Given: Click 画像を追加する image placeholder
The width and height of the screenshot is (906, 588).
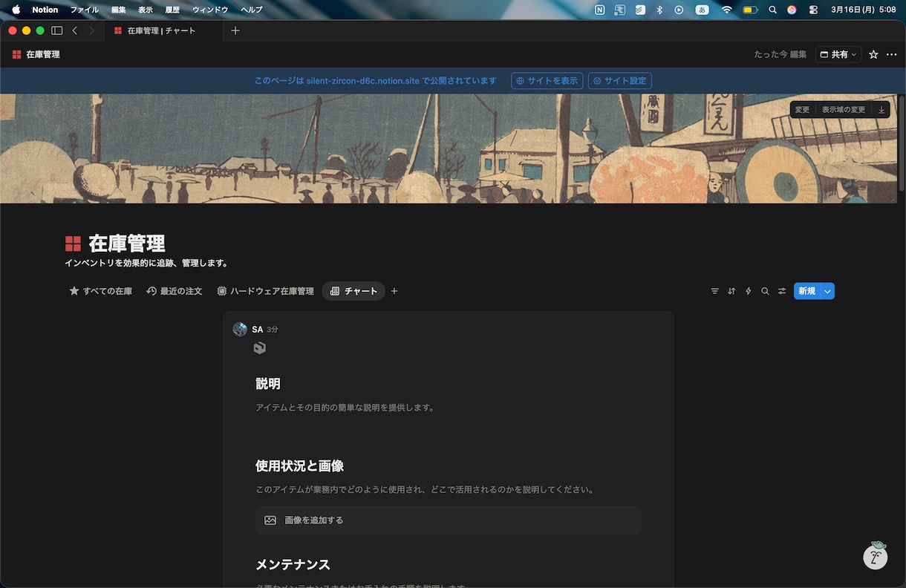Looking at the screenshot, I should point(449,520).
